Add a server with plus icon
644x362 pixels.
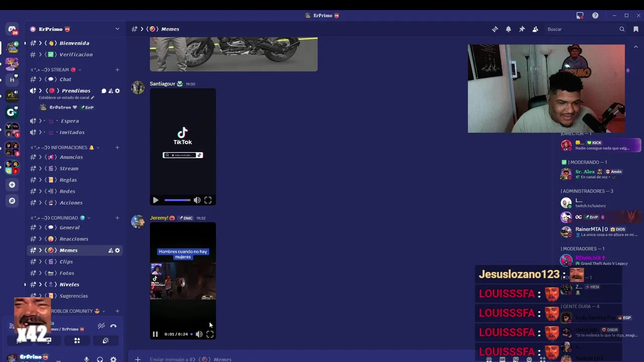tap(12, 185)
